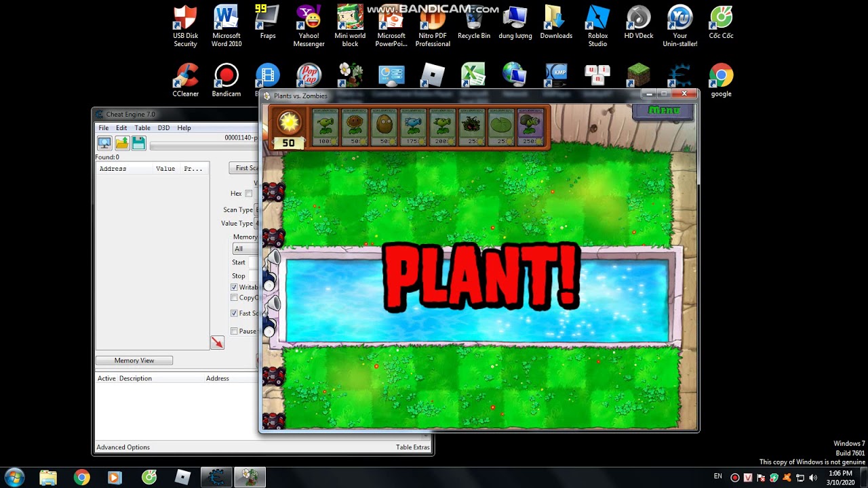
Task: Click Cheat Engine save floppy icon
Action: coord(139,143)
